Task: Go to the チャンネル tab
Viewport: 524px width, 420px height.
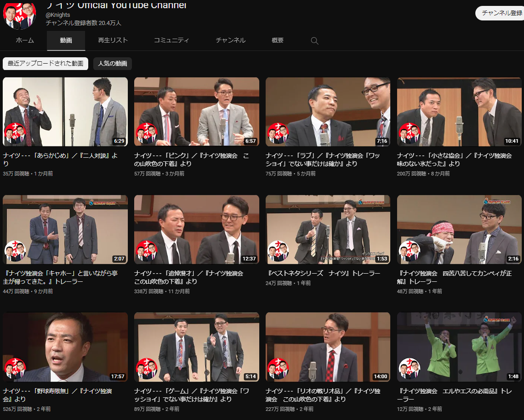Action: click(x=231, y=40)
